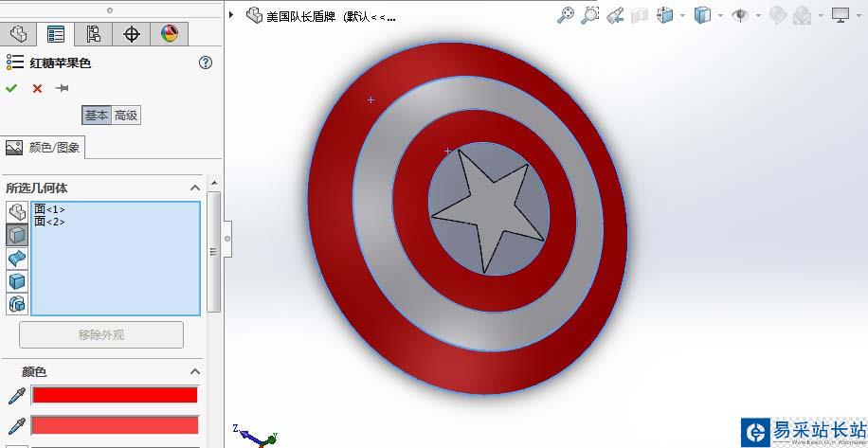The image size is (868, 448).
Task: Toggle the pushpin keep-visible icon
Action: 62,88
